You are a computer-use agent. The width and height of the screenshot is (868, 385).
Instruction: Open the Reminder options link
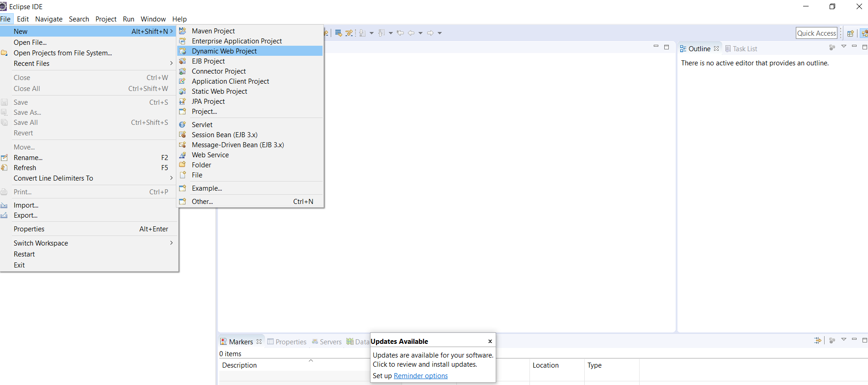(x=420, y=376)
